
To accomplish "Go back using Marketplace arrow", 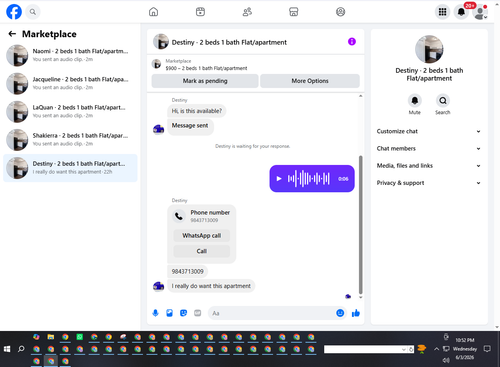I will [x=12, y=34].
